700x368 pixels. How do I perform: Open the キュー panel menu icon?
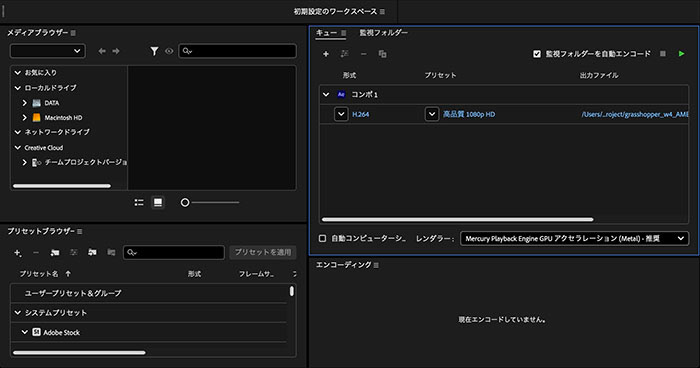tap(343, 33)
